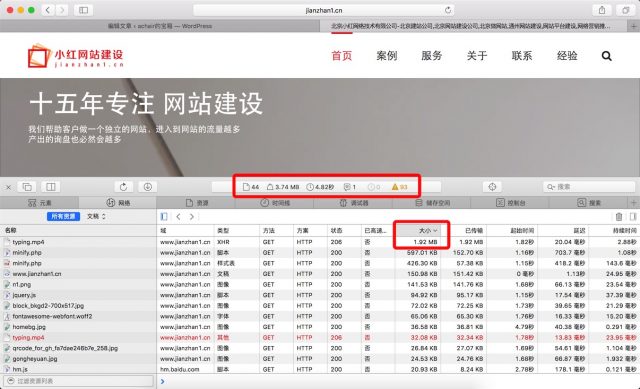The height and width of the screenshot is (389, 640).
Task: Clear network items with trash icon
Action: click(x=619, y=217)
